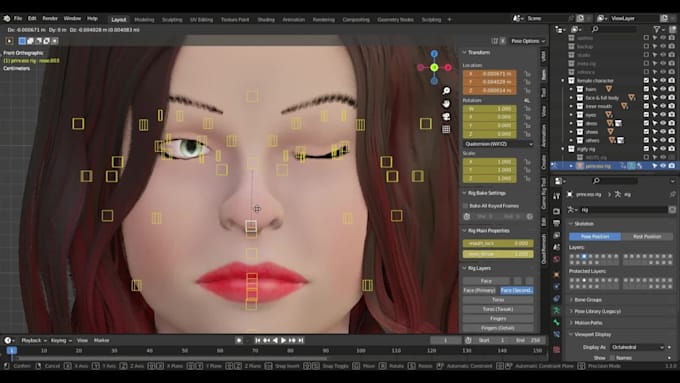Click the viewport zoom magnifier gizmo
This screenshot has width=680, height=383.
446,91
